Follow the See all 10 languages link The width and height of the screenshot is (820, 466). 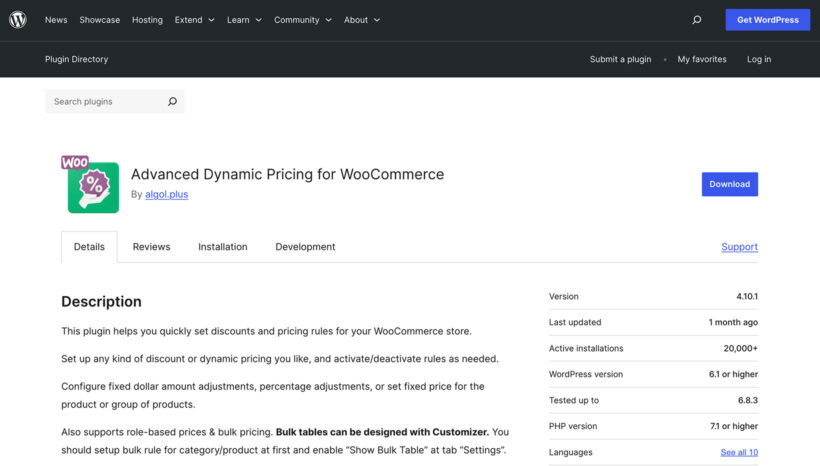(739, 453)
